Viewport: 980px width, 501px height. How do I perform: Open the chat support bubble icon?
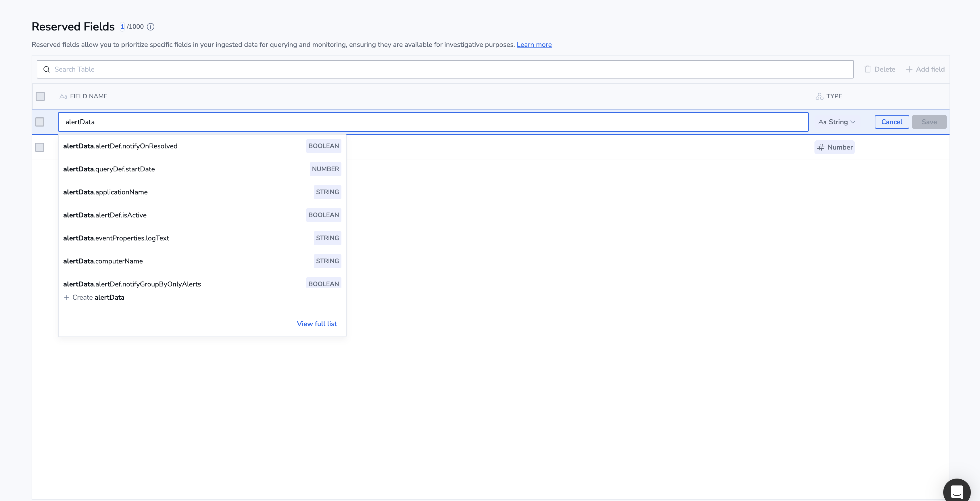pos(957,492)
